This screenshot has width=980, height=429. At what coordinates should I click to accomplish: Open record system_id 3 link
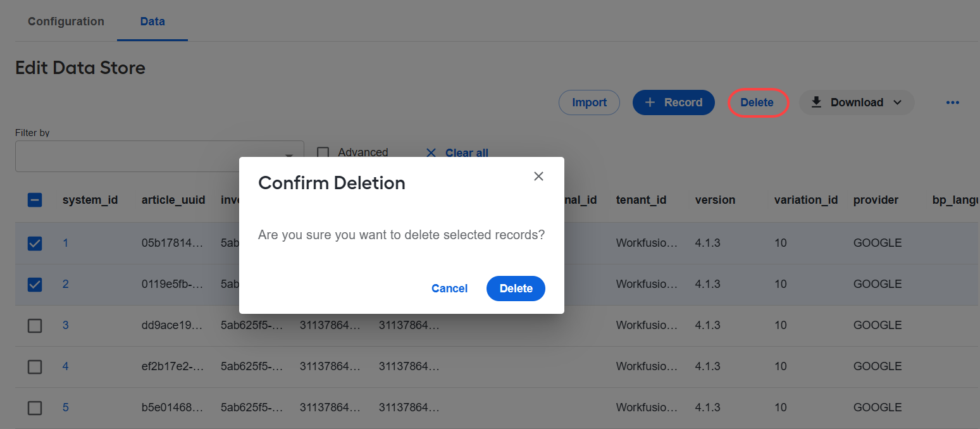(65, 325)
